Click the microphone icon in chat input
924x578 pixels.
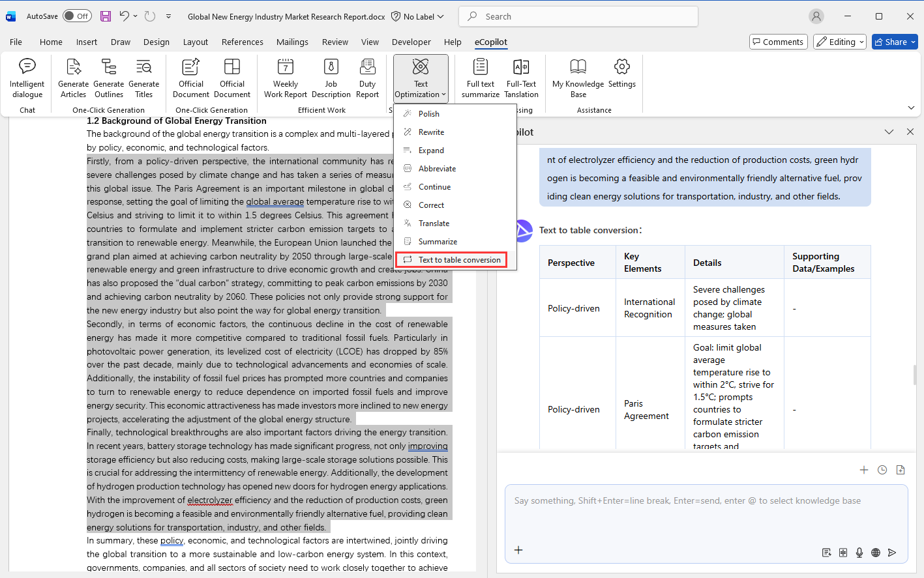coord(859,553)
